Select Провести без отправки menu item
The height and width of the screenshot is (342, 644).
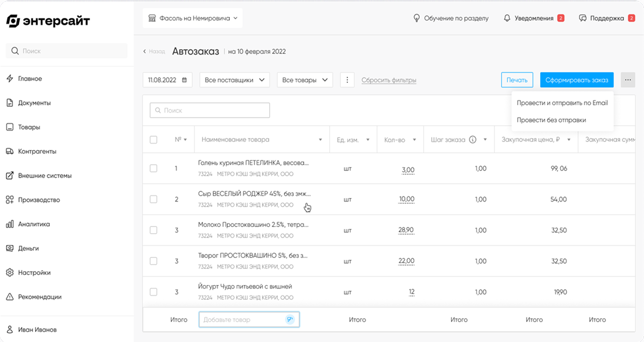(x=551, y=120)
